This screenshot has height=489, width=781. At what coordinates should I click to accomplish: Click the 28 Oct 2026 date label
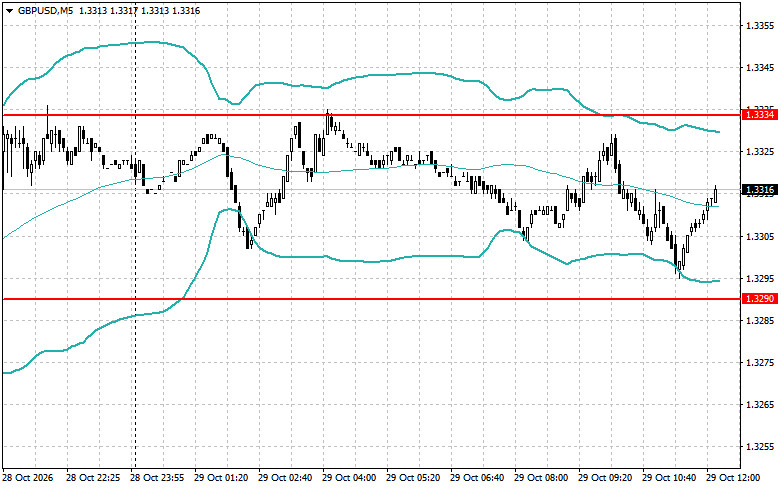[x=28, y=478]
